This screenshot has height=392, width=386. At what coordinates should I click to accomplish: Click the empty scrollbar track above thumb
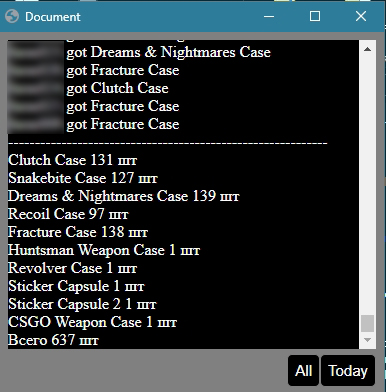coord(367,186)
